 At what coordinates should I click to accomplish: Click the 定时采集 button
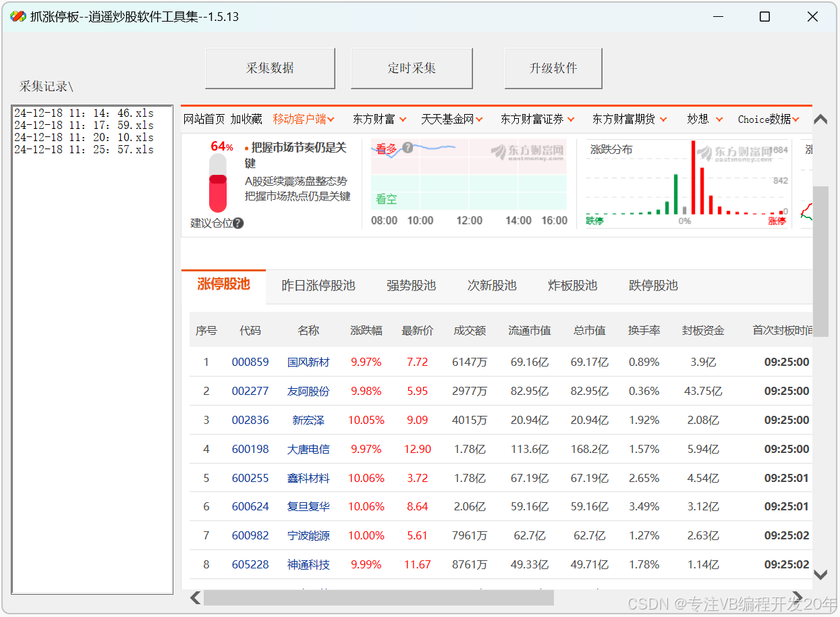click(x=412, y=68)
